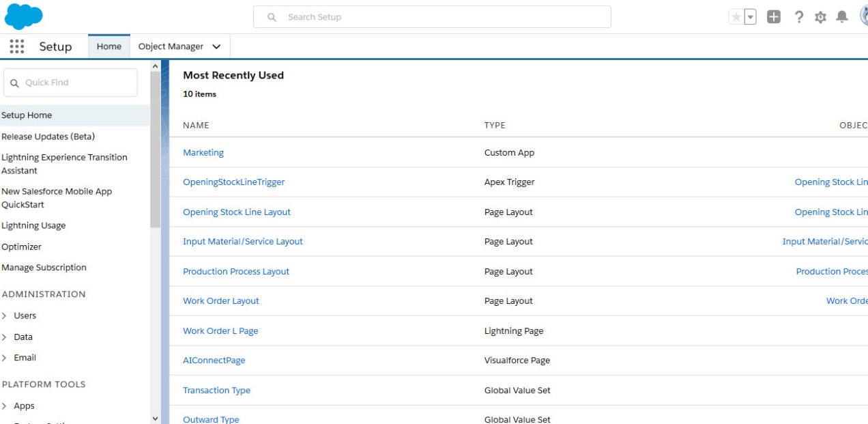Open New Salesforce Mobile App QuickStart
This screenshot has height=424, width=868.
coord(57,198)
